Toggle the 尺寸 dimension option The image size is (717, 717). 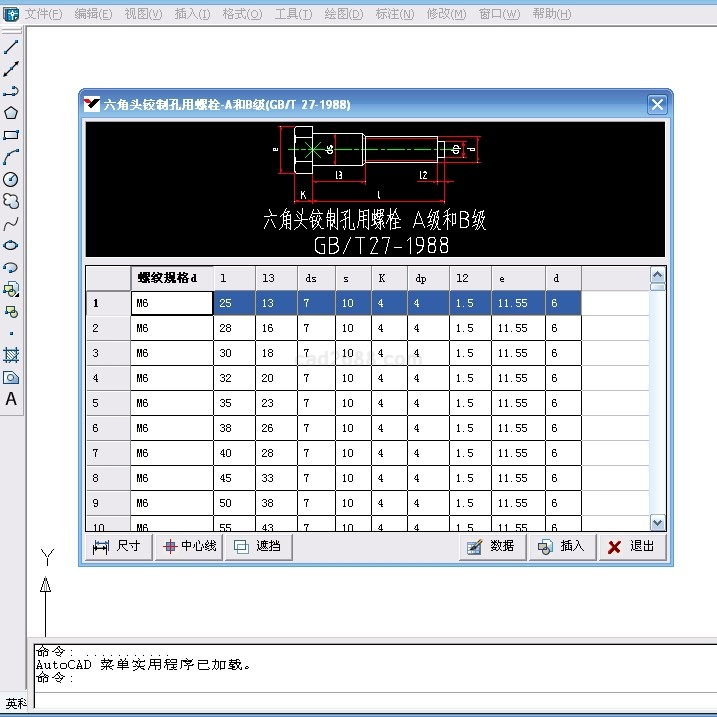pyautogui.click(x=117, y=546)
